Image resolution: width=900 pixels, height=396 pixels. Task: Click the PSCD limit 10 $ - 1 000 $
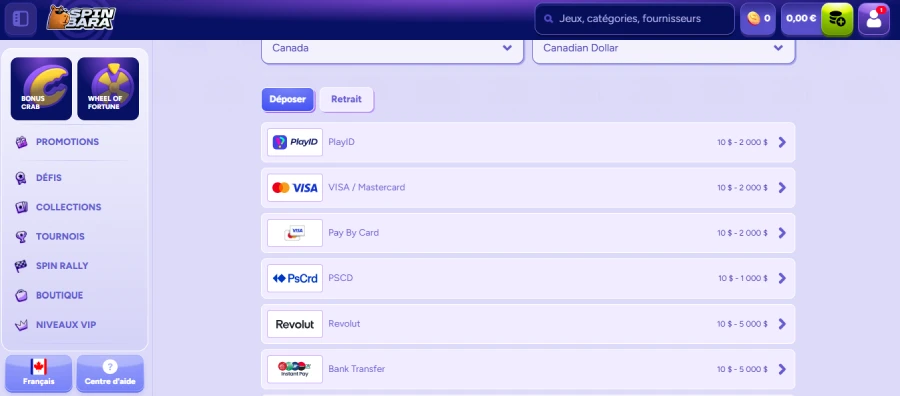click(x=743, y=278)
